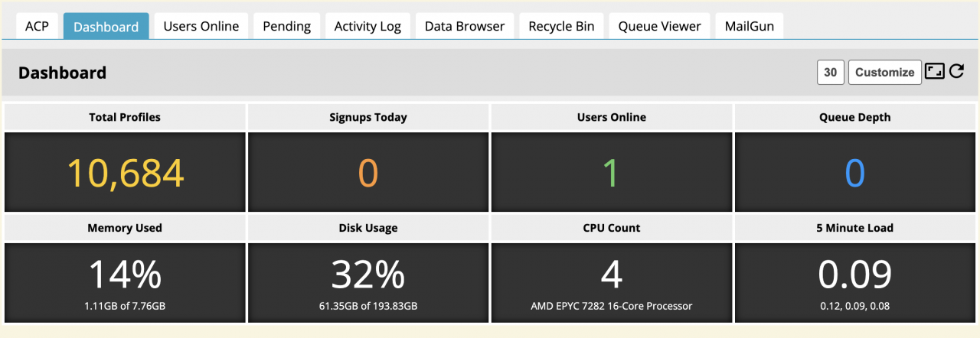Open the ACP tab

(37, 26)
